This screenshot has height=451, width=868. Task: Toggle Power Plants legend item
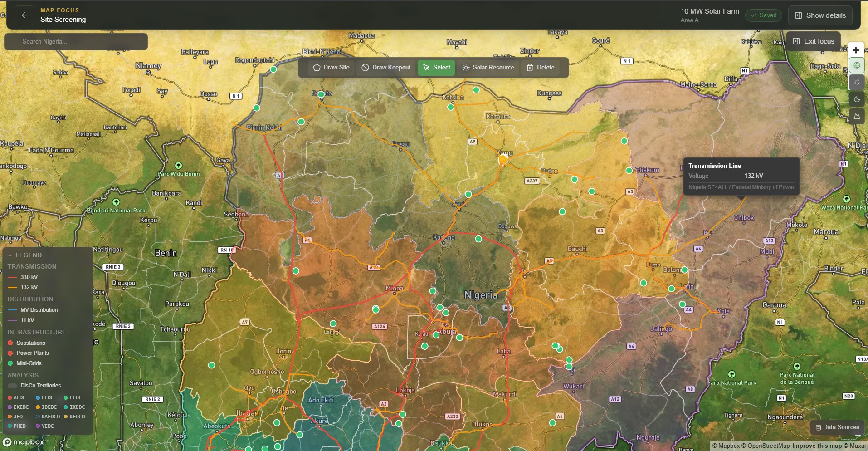click(x=28, y=353)
